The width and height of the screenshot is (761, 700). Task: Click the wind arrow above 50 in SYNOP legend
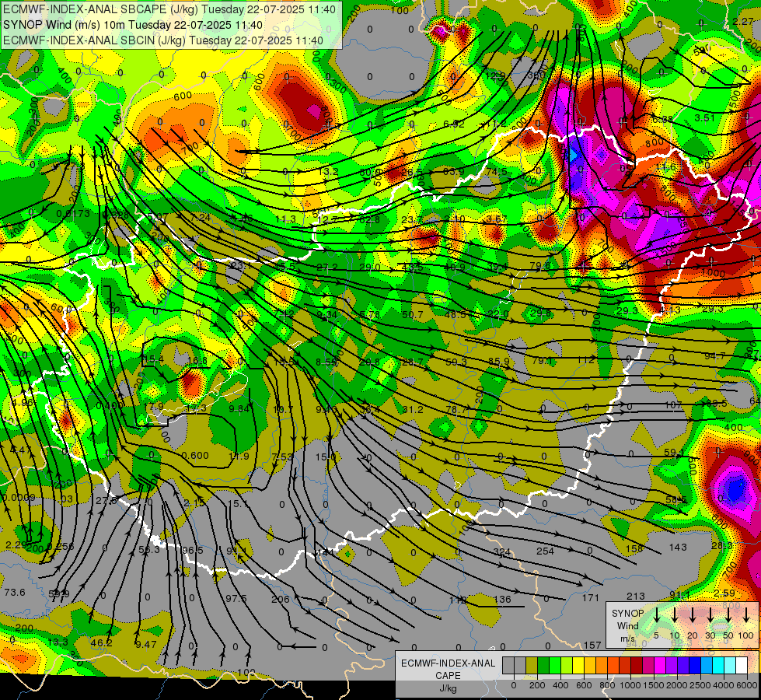click(728, 614)
